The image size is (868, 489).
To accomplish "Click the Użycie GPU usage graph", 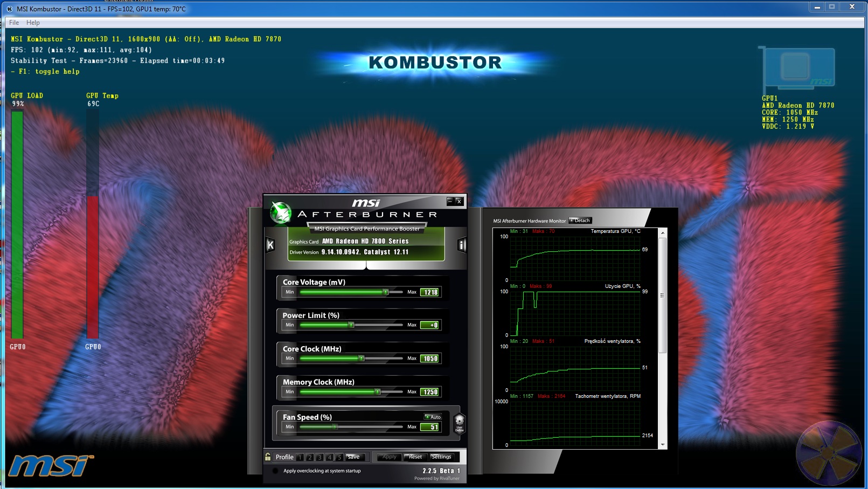I will (575, 313).
